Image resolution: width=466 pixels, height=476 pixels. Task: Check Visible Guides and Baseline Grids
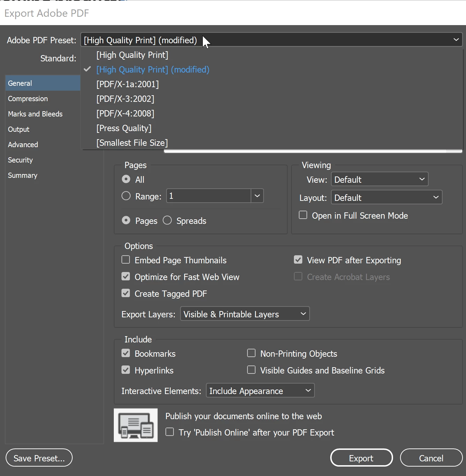251,370
